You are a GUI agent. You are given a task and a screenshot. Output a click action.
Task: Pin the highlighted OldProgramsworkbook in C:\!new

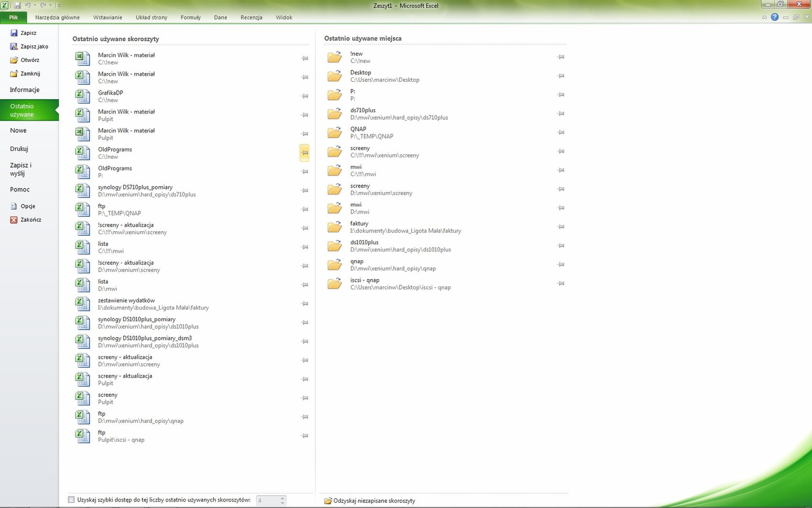point(304,153)
